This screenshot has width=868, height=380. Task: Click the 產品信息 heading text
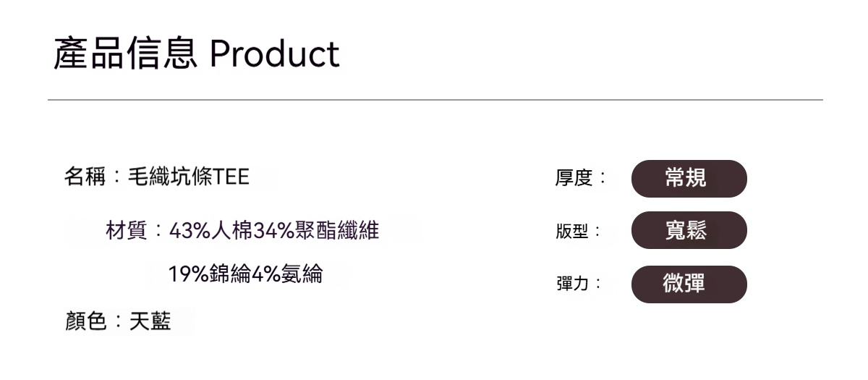(125, 54)
